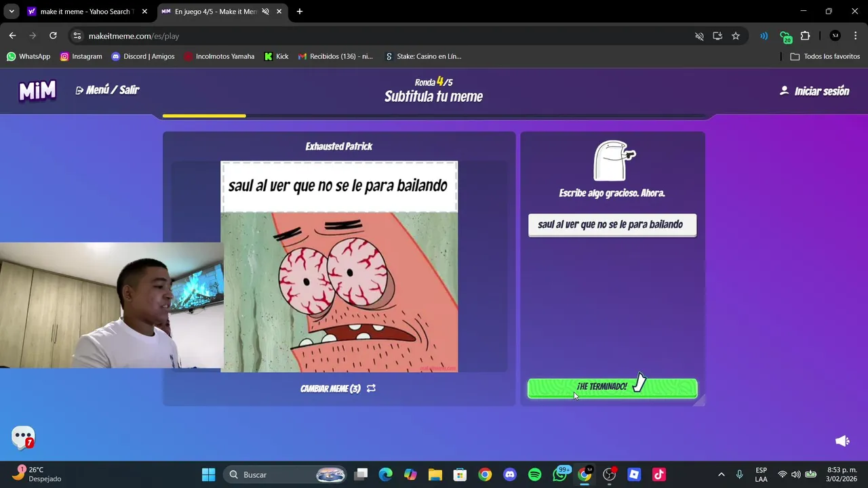Image resolution: width=868 pixels, height=488 pixels.
Task: Click the microphone tray icon
Action: [740, 474]
